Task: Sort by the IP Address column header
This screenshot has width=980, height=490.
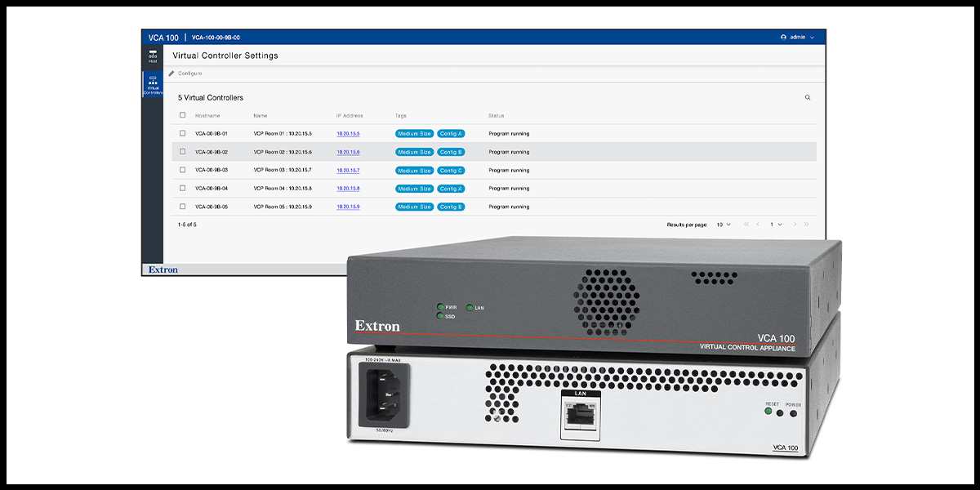Action: click(350, 115)
